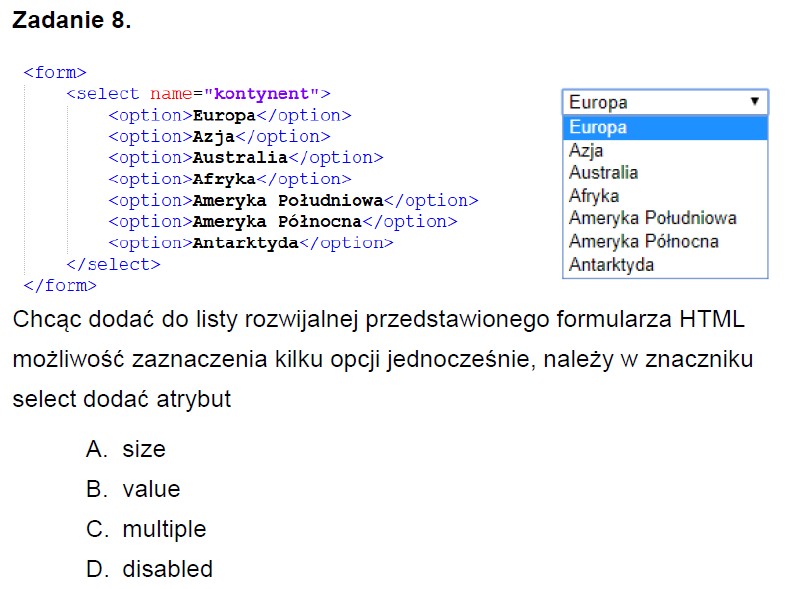Choose answer A. size
This screenshot has width=789, height=589.
pyautogui.click(x=143, y=450)
